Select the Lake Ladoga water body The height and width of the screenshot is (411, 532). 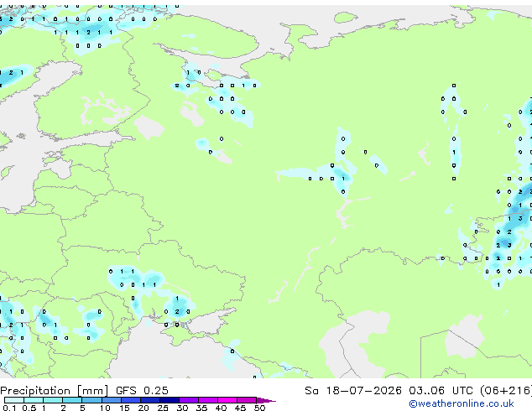[x=149, y=127]
